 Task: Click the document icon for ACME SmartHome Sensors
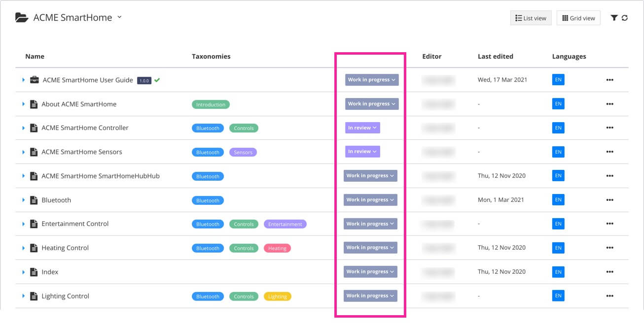[x=33, y=152]
